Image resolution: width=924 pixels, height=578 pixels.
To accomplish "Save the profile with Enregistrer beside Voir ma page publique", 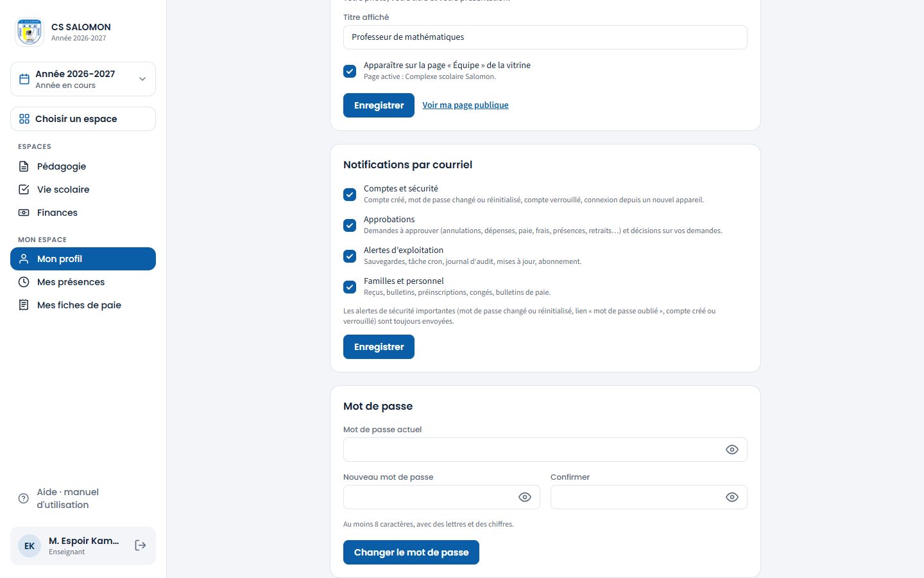I will (x=379, y=105).
